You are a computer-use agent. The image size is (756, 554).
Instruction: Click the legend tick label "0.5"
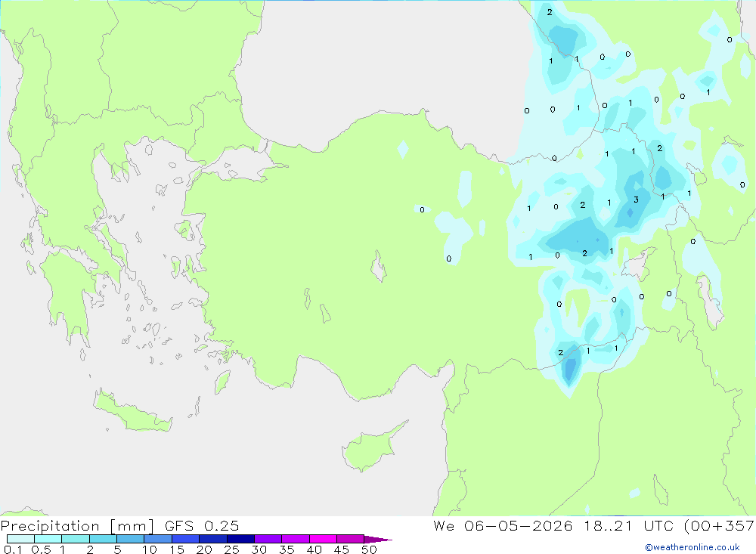click(41, 549)
